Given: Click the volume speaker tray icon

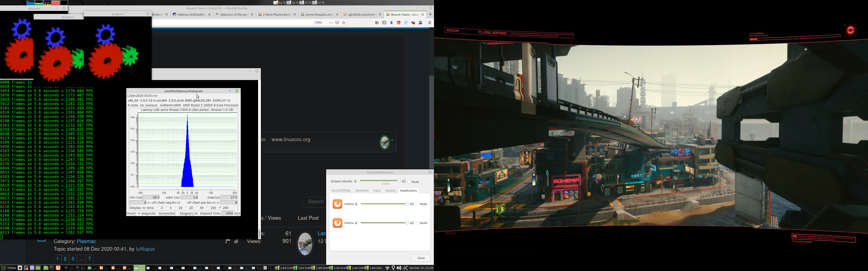Looking at the screenshot, I should pos(399,268).
